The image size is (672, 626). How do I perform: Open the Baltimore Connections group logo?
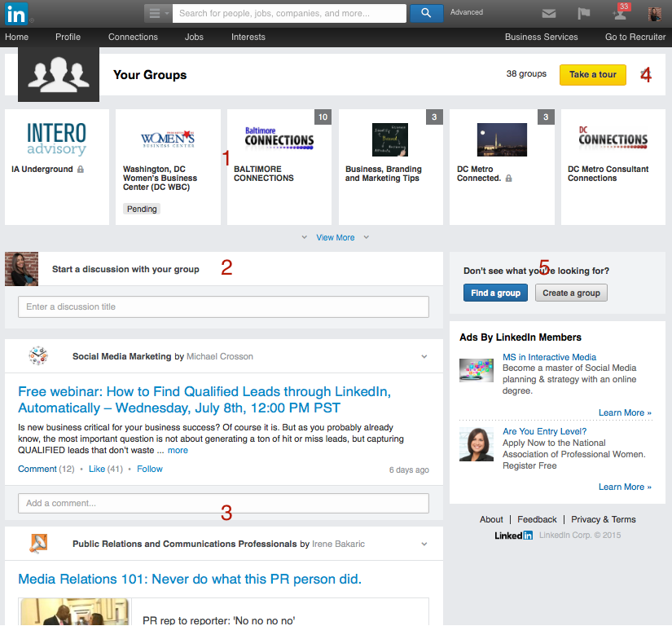coord(279,139)
